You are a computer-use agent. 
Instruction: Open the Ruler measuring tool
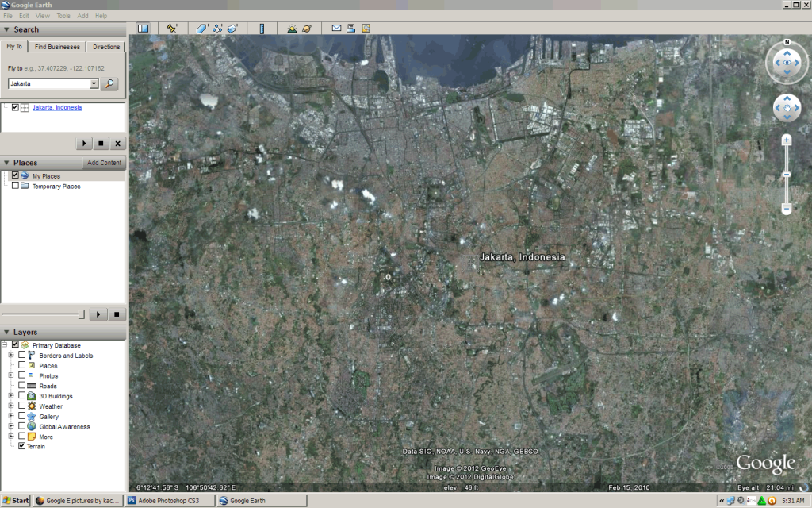262,29
